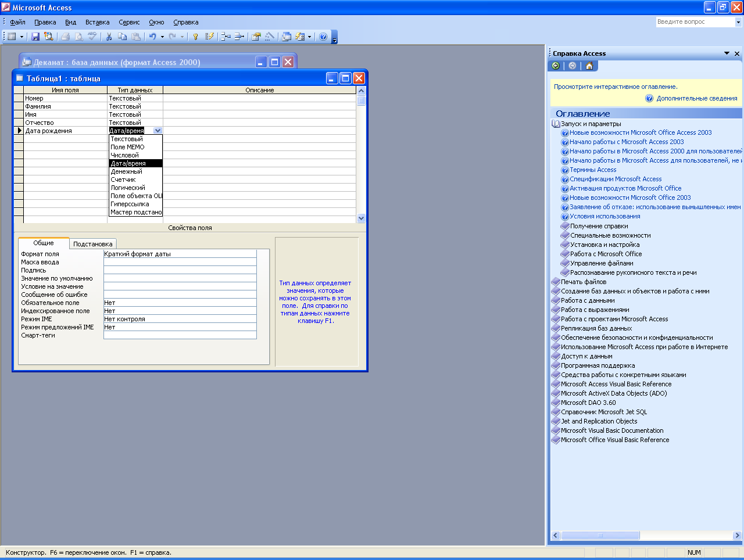This screenshot has width=744, height=560.
Task: Click the Обязательное поле value Нет
Action: pos(180,303)
